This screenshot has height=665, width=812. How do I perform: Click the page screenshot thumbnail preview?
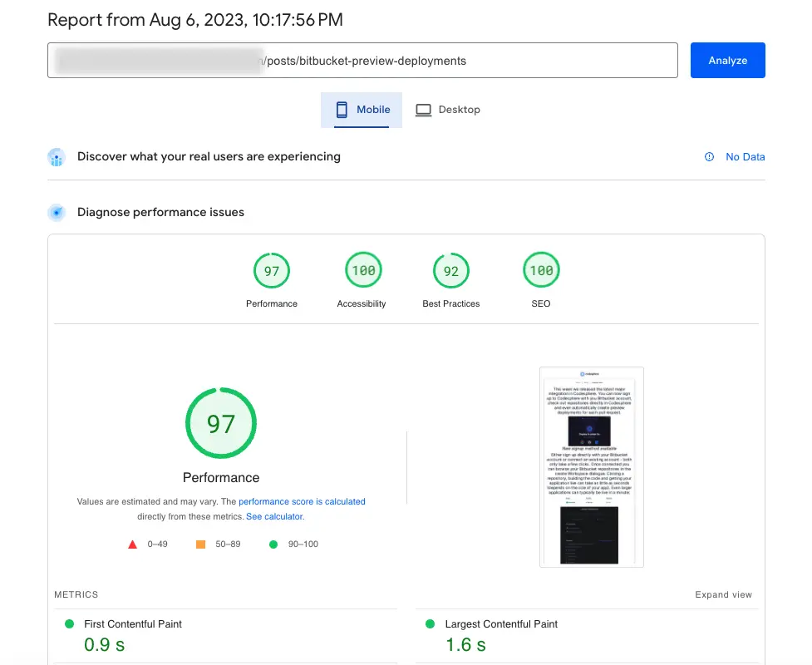pyautogui.click(x=591, y=466)
